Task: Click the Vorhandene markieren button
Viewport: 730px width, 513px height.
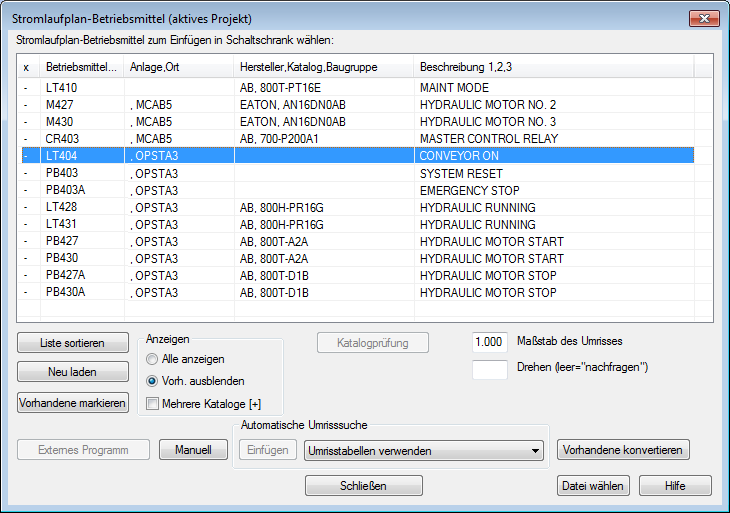Action: point(73,403)
